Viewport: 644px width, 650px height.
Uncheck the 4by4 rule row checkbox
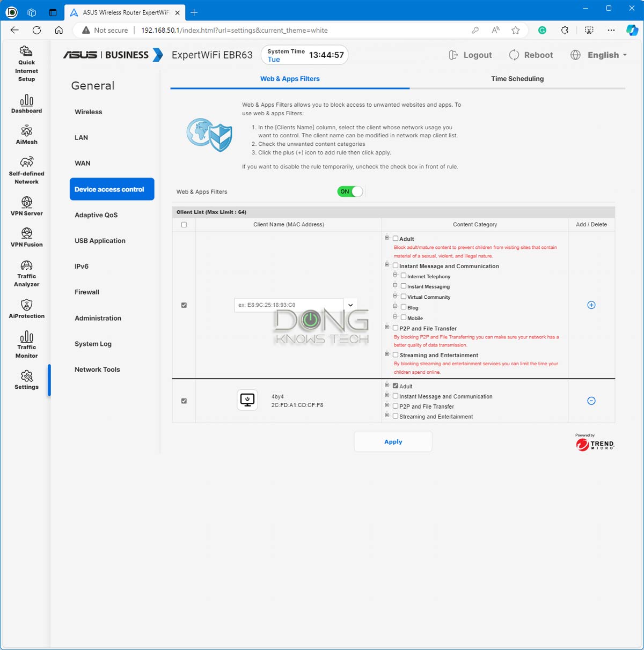click(184, 401)
